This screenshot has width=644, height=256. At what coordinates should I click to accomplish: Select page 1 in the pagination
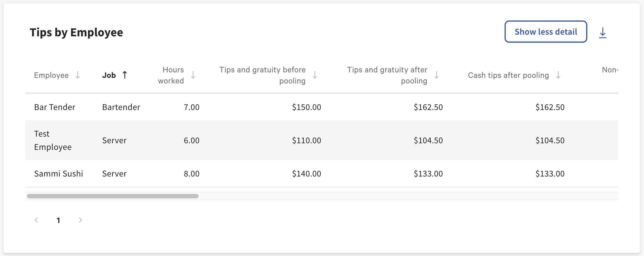58,220
